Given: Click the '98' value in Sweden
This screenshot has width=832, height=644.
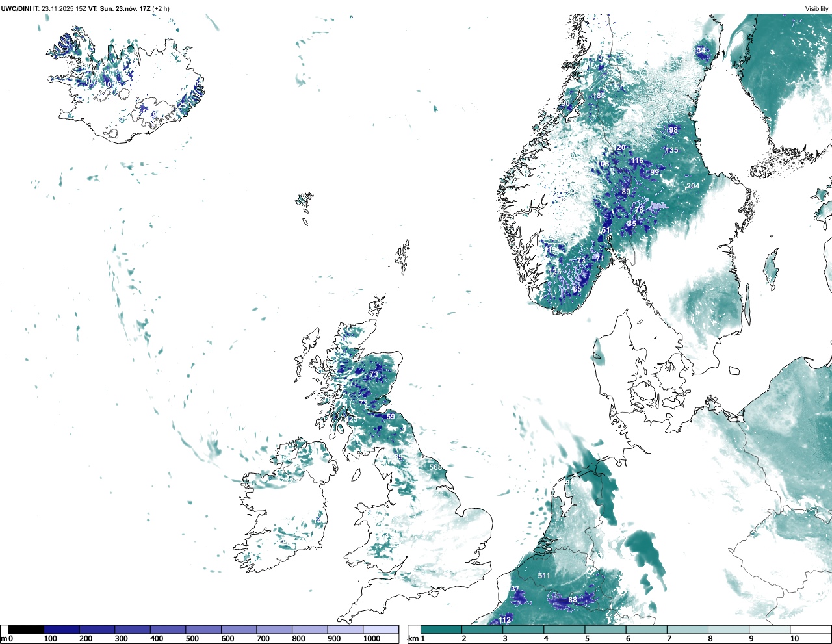Looking at the screenshot, I should click(x=673, y=130).
